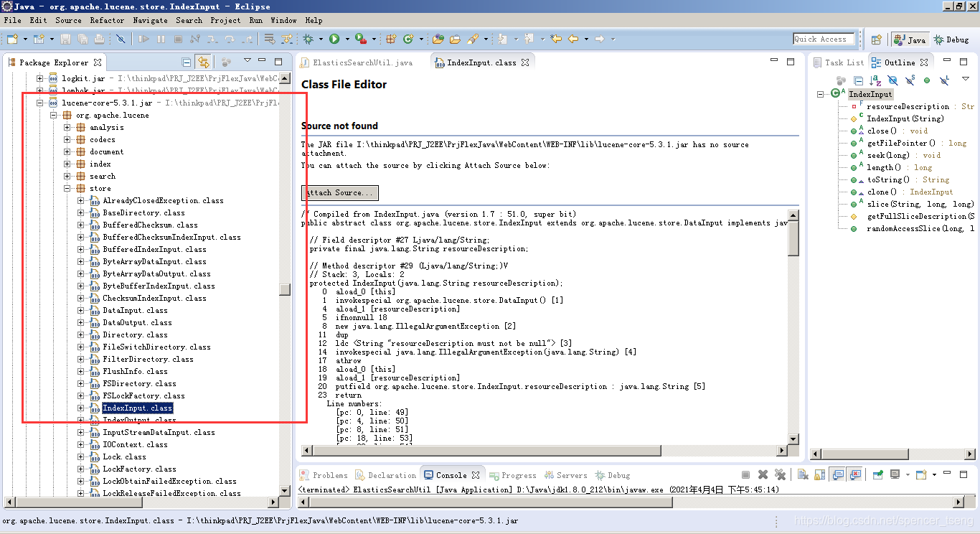Run the application with the green Run icon
Image resolution: width=980 pixels, height=534 pixels.
pyautogui.click(x=334, y=39)
